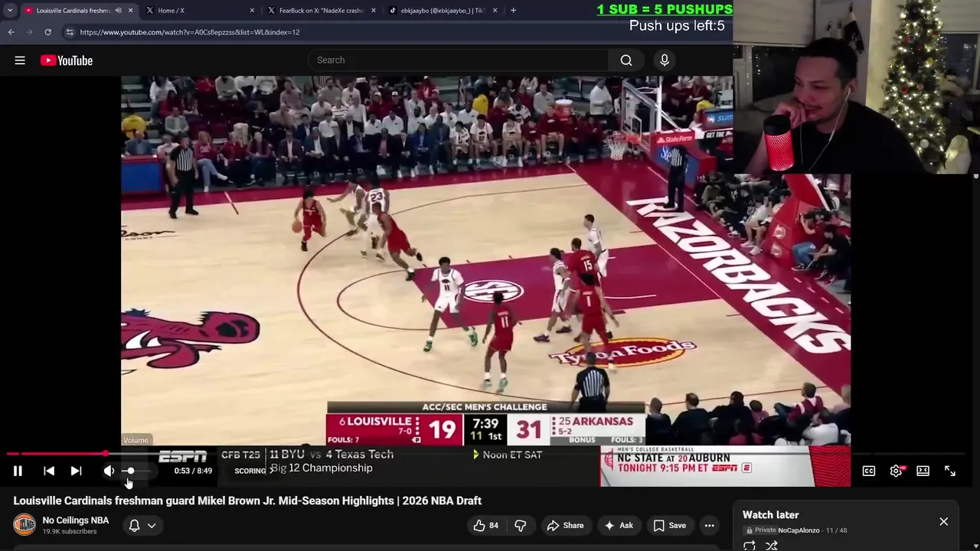The height and width of the screenshot is (551, 980).
Task: Switch to the ebkjaaybo TikTok tab
Action: coord(443,11)
